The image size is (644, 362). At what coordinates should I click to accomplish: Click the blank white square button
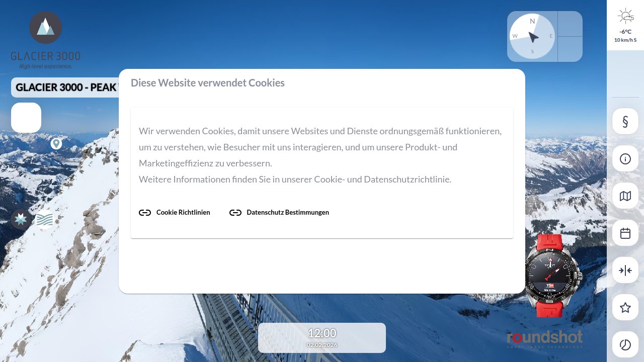(x=26, y=118)
